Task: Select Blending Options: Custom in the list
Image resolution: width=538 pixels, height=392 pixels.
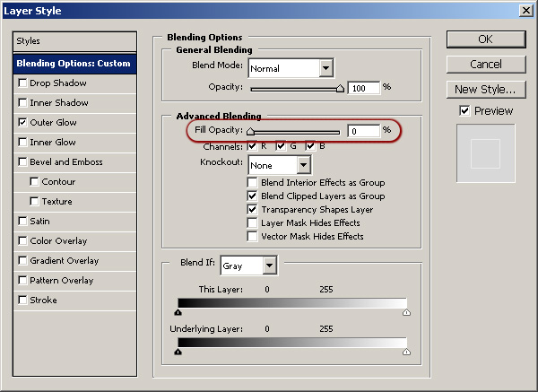Action: (74, 64)
